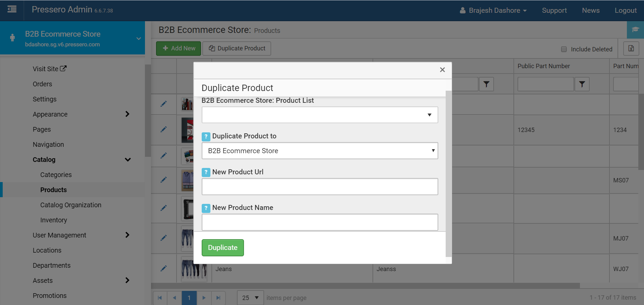This screenshot has width=644, height=305.
Task: Edit the product in the fifth row
Action: coord(163,208)
